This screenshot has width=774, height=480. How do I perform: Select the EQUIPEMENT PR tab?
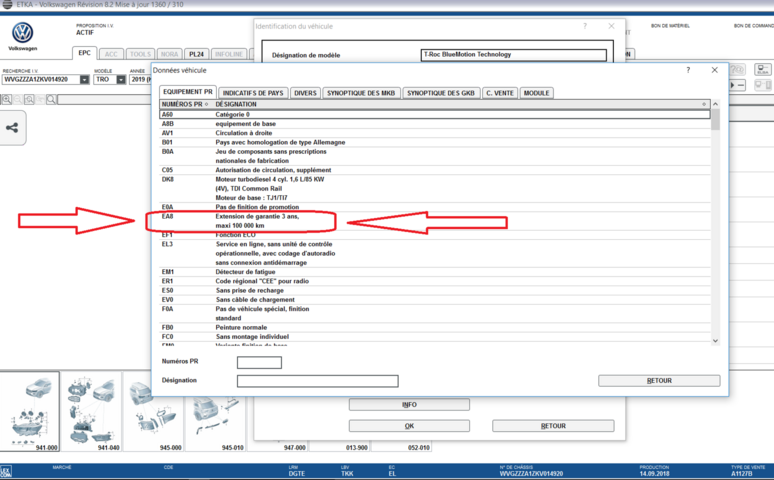pos(188,92)
